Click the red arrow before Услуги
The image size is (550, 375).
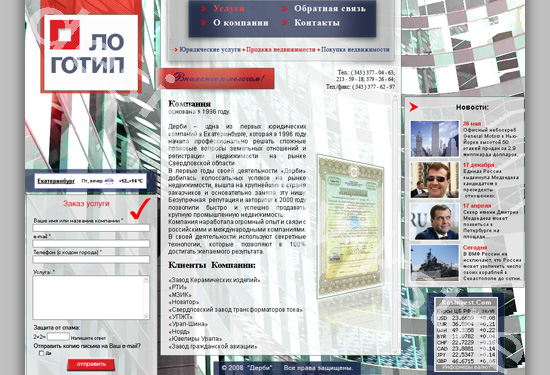pyautogui.click(x=203, y=9)
